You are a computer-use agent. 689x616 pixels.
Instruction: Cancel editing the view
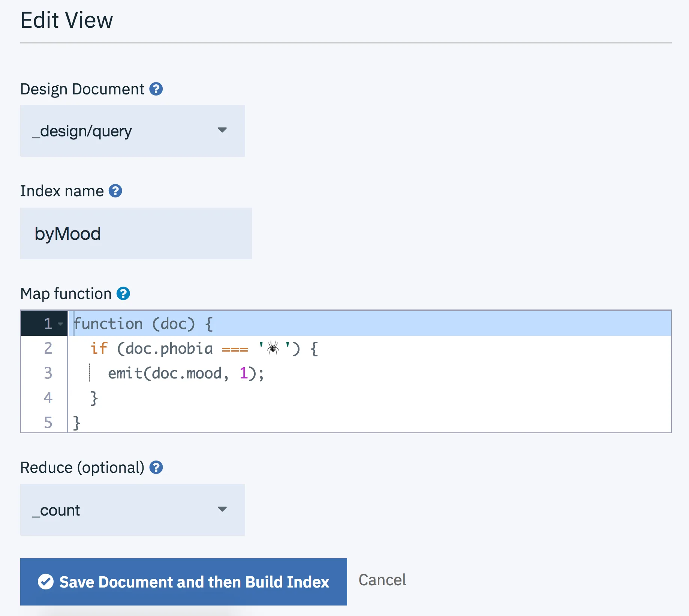click(x=382, y=580)
